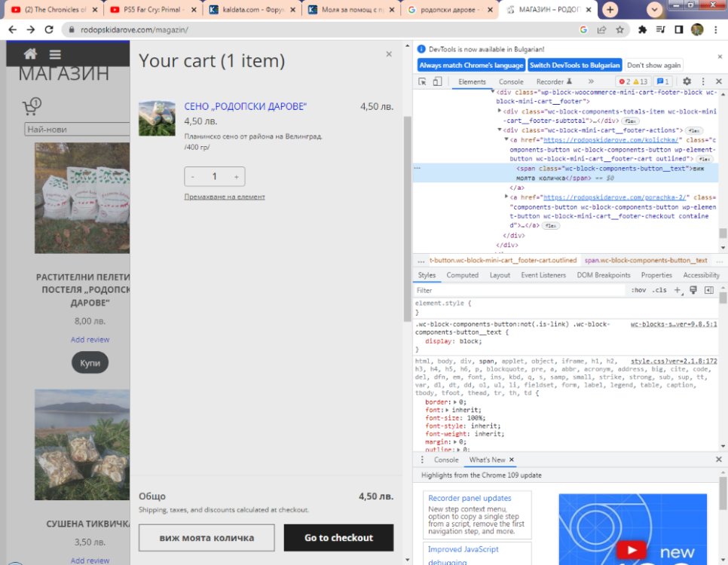This screenshot has width=728, height=565.
Task: Open the Най-нови sorting dropdown
Action: click(77, 129)
